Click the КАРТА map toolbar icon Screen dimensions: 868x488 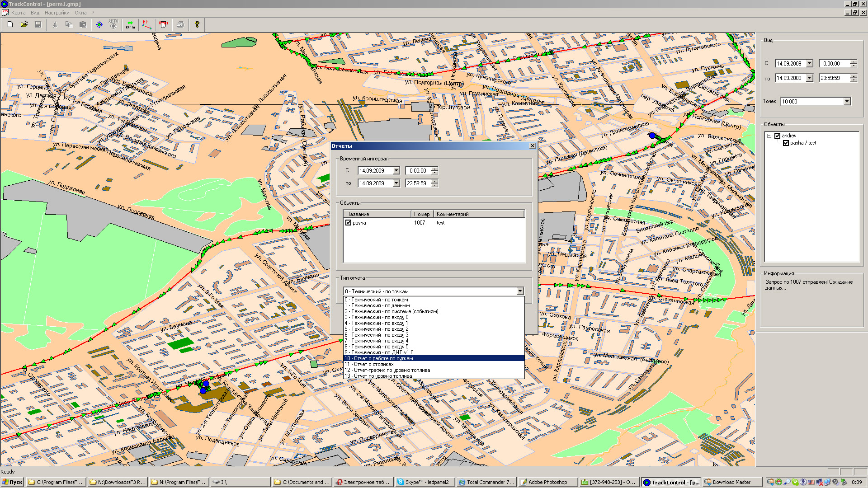pyautogui.click(x=130, y=24)
